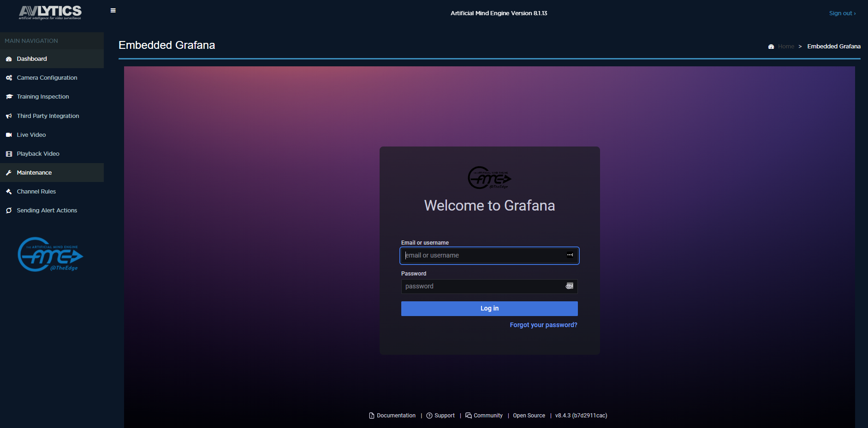Click the Support question mark icon
This screenshot has height=428, width=868.
429,416
